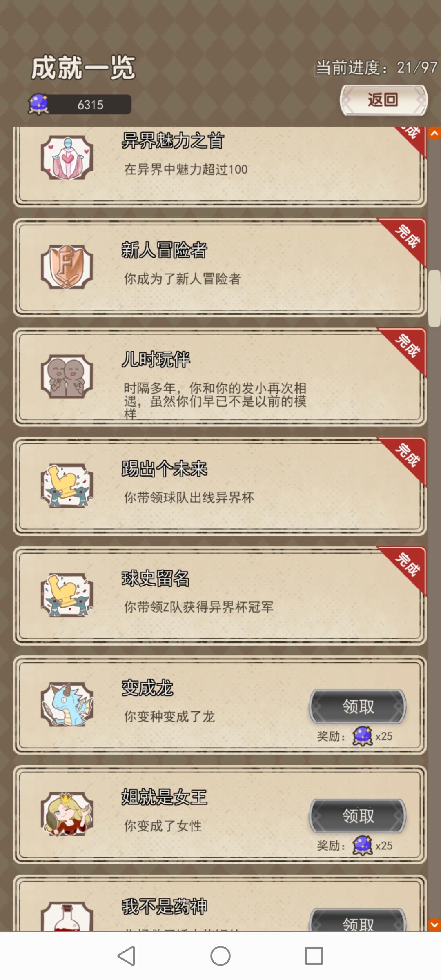This screenshot has height=980, width=441.
Task: Click the orange scroll-down arrow
Action: [x=434, y=924]
